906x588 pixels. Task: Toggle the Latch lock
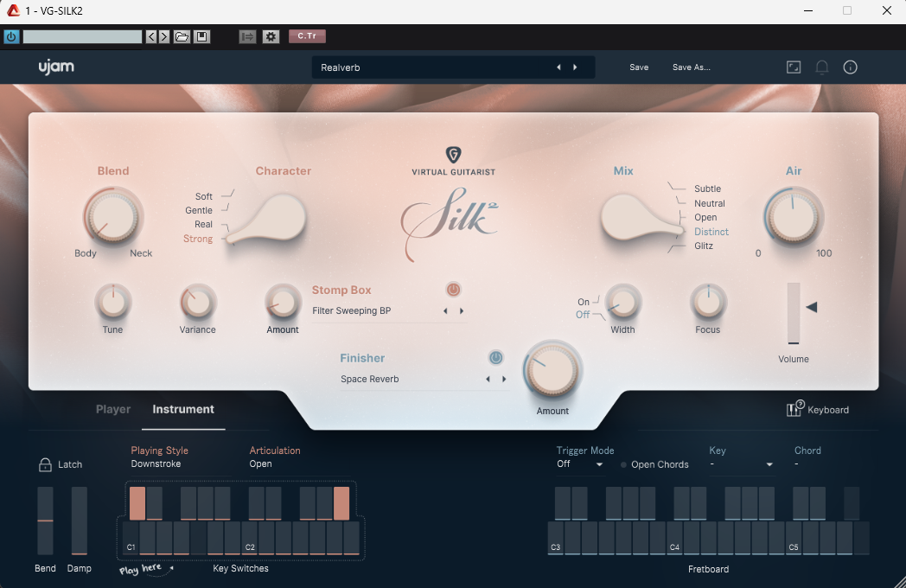(x=45, y=464)
